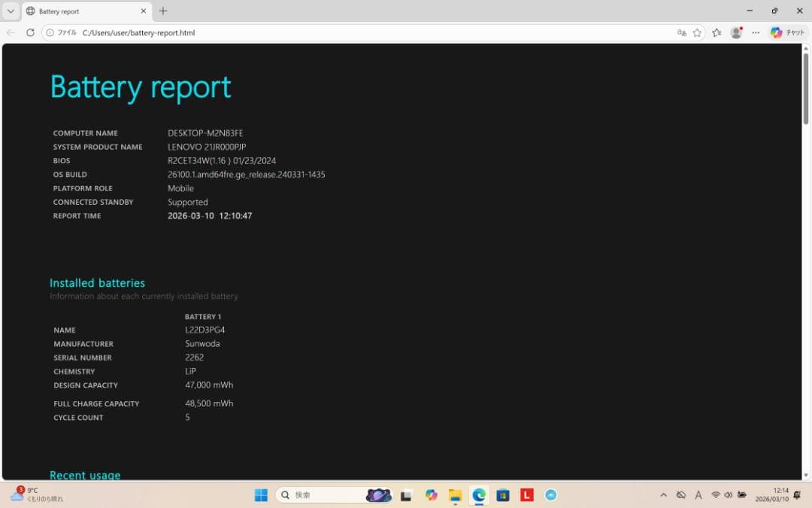Open OneDrive from the notification area
This screenshot has width=812, height=508.
[x=681, y=494]
